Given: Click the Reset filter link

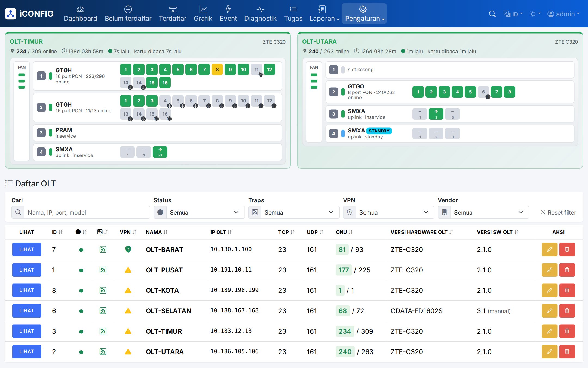Looking at the screenshot, I should tap(558, 212).
